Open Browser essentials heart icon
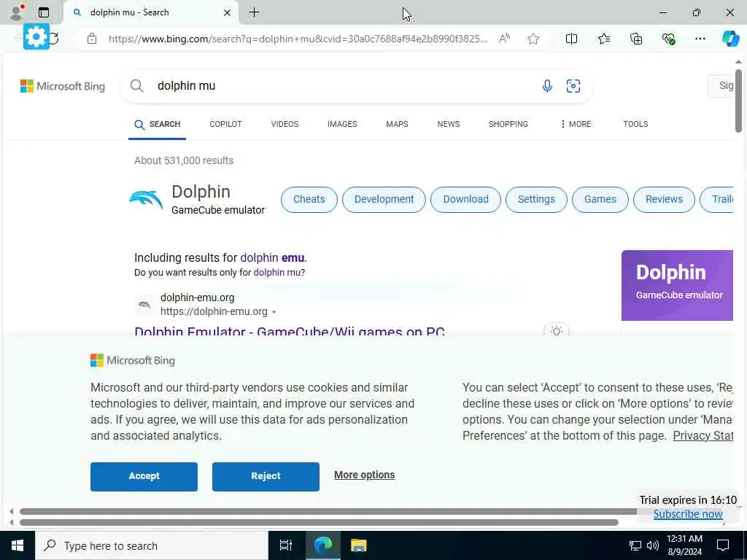The image size is (747, 560). coord(668,39)
